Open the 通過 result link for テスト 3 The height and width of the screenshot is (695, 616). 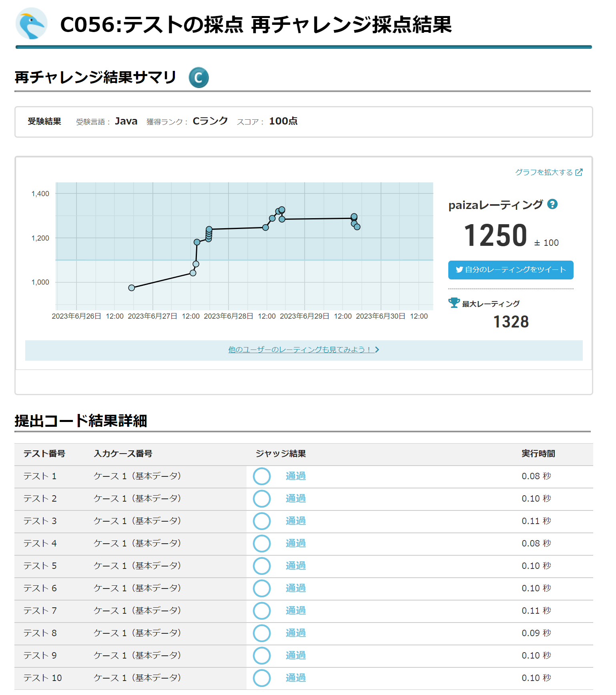click(295, 521)
